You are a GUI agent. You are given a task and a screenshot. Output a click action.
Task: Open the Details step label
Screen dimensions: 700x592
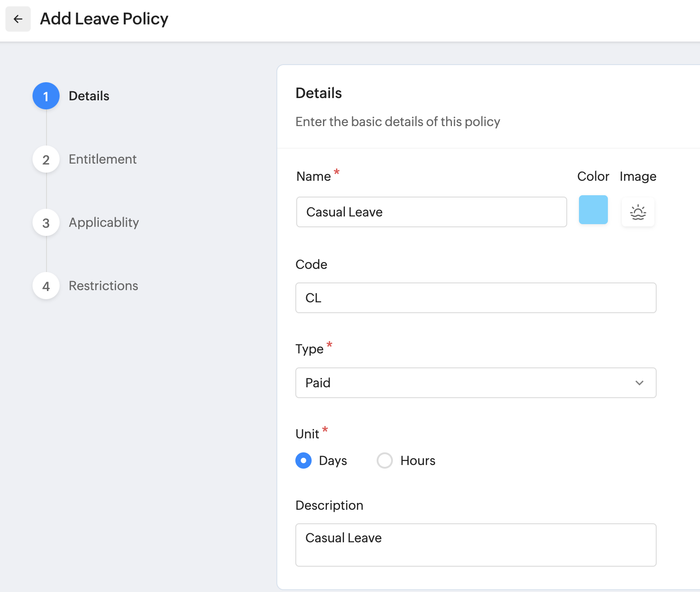coord(89,96)
